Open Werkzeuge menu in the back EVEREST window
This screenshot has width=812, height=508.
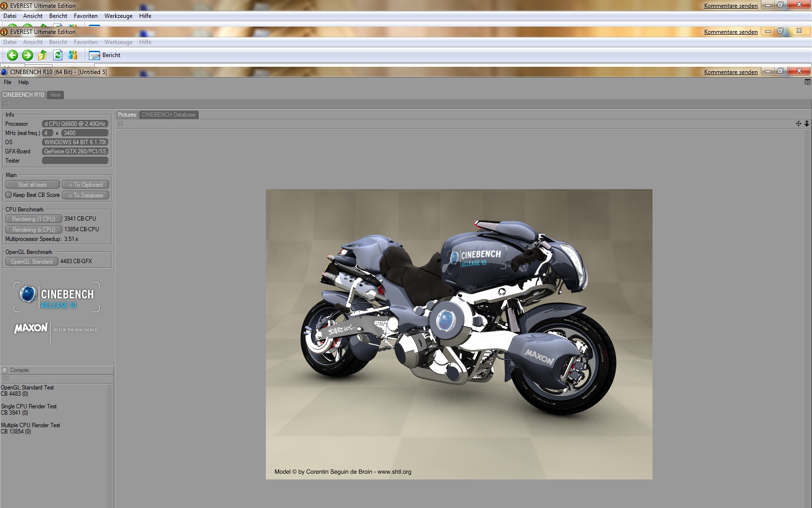[x=118, y=16]
